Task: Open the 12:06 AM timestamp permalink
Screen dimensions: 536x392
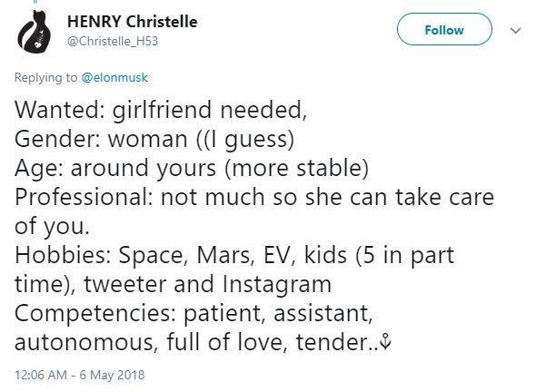Action: click(x=41, y=375)
